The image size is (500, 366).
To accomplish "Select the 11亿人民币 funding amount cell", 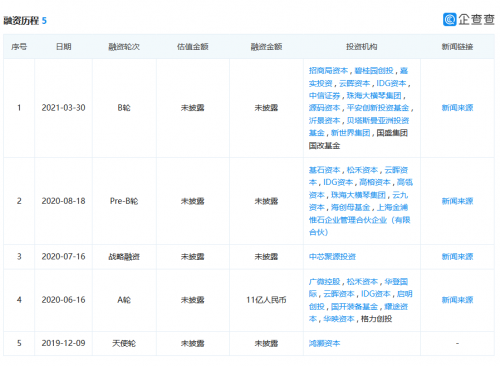I will pos(266,300).
